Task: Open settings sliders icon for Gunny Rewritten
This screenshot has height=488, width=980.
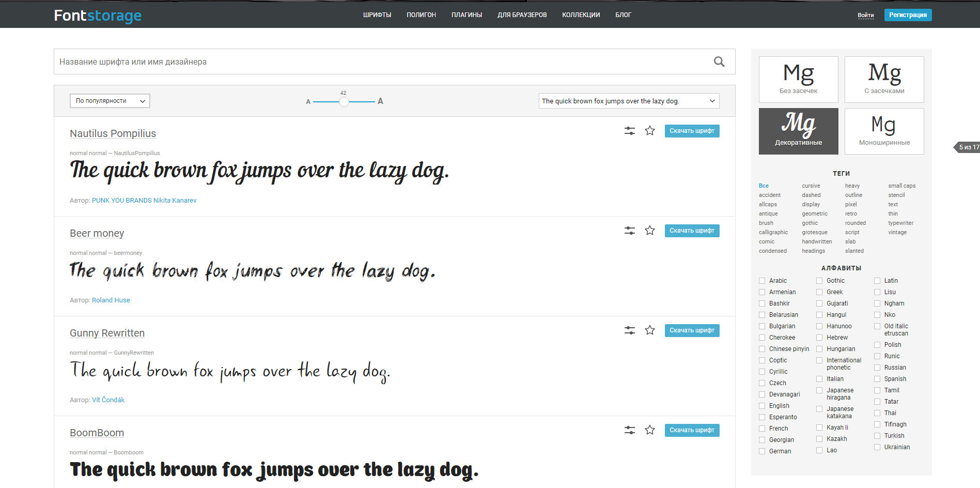Action: point(630,330)
